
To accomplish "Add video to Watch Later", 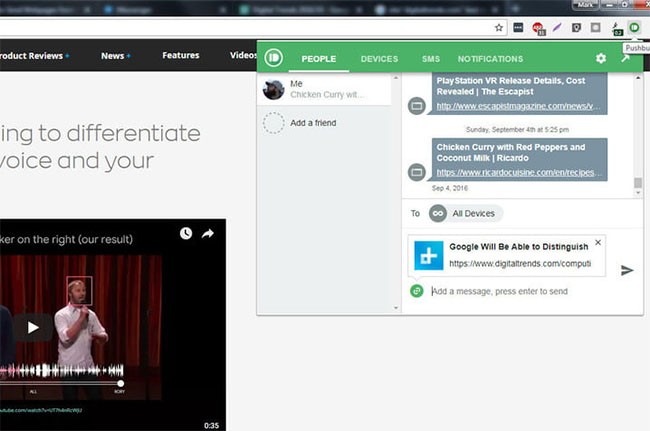I will click(186, 234).
